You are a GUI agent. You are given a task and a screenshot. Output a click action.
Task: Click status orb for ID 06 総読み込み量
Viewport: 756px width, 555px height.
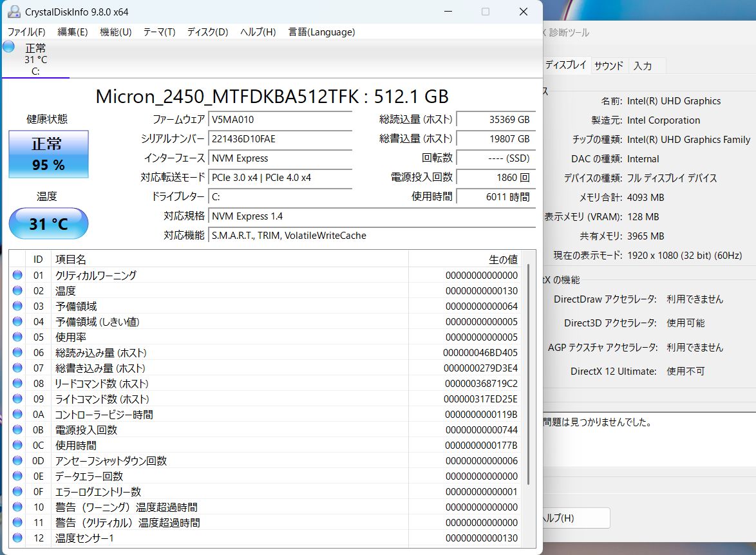17,352
